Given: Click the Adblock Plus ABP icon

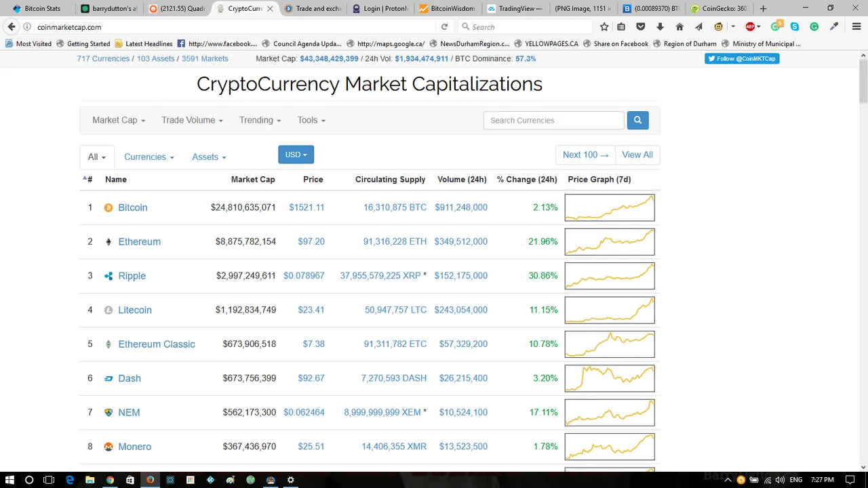Looking at the screenshot, I should pyautogui.click(x=750, y=27).
